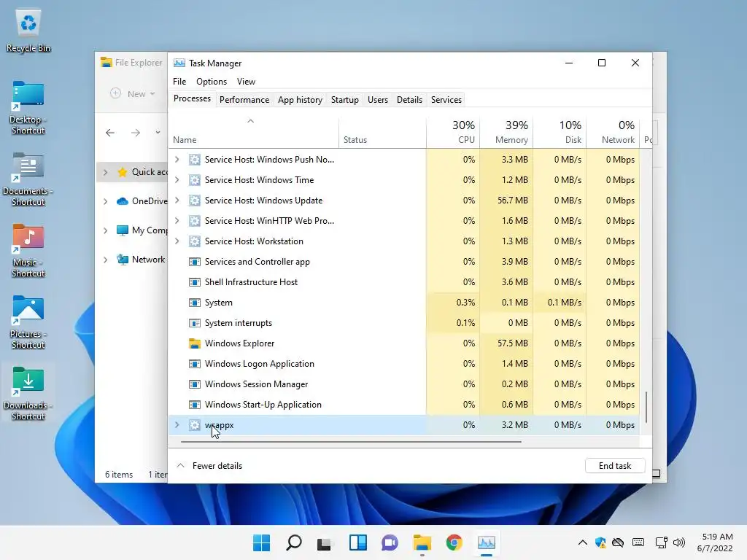Click the horizontal scrollbar in process list
Screen dimensions: 747x560
coord(351,441)
